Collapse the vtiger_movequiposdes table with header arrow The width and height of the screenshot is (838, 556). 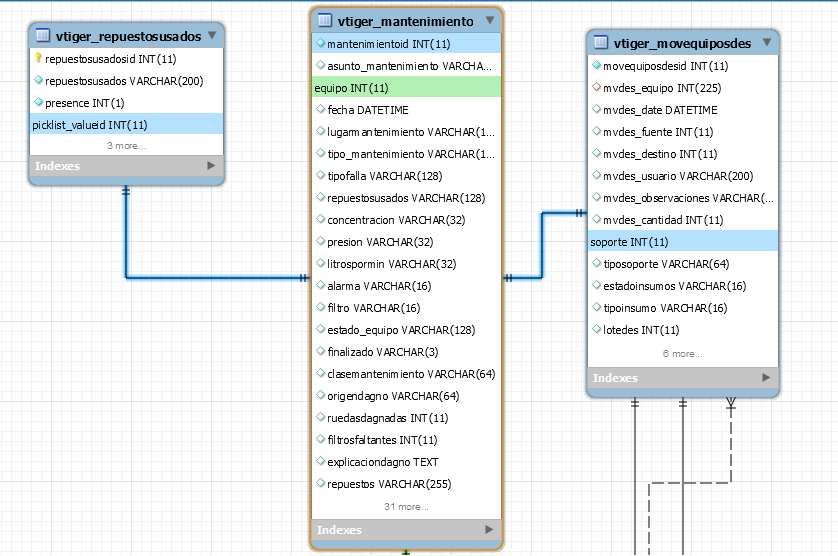[767, 42]
